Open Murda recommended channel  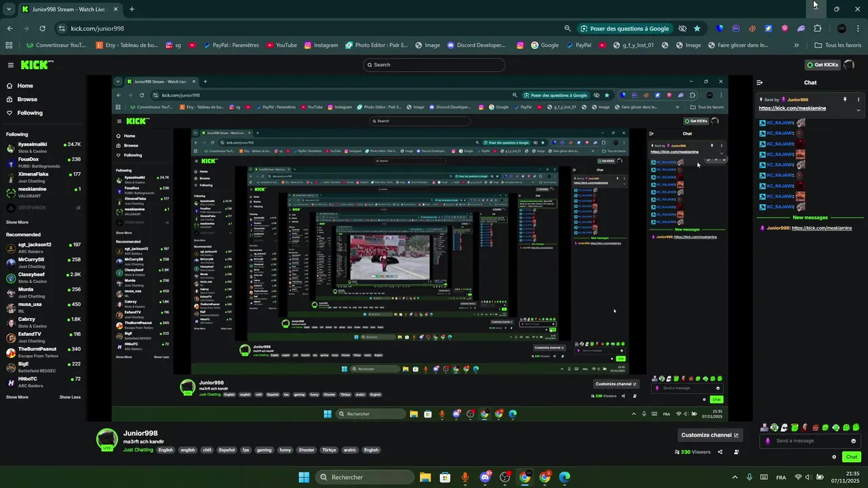coord(43,292)
